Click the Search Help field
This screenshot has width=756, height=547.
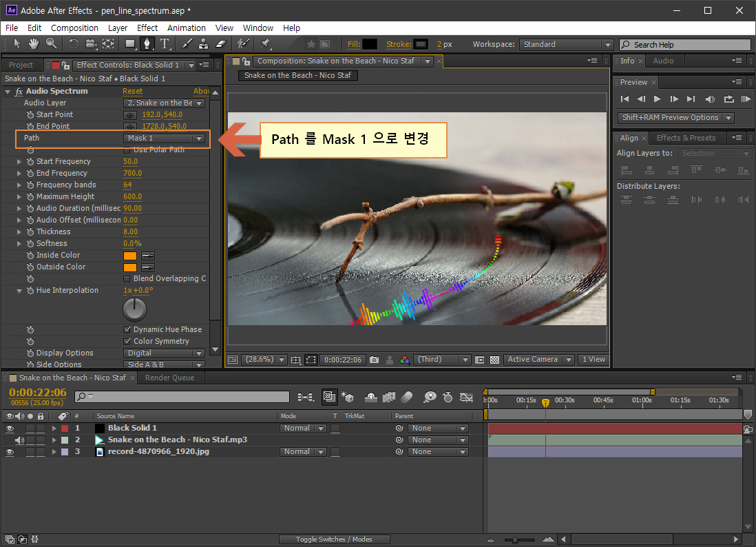(684, 45)
